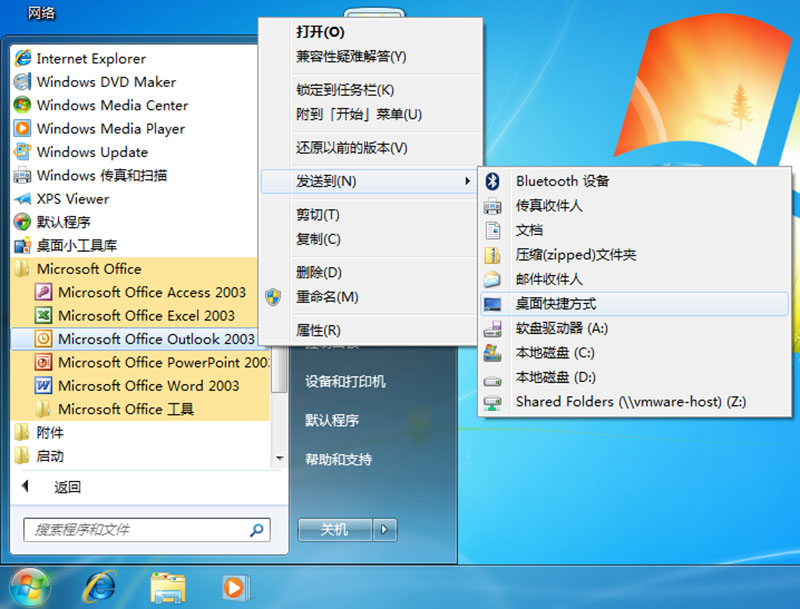Screen dimensions: 800x609
Task: Open Windows Media Player from the taskbar
Action: [x=236, y=588]
